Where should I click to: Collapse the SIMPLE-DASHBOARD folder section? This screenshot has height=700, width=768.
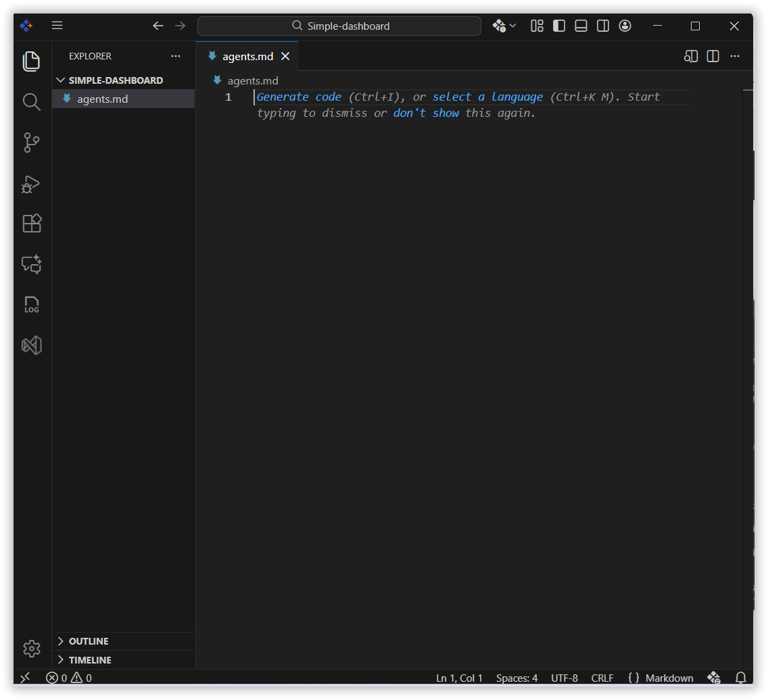[x=123, y=80]
